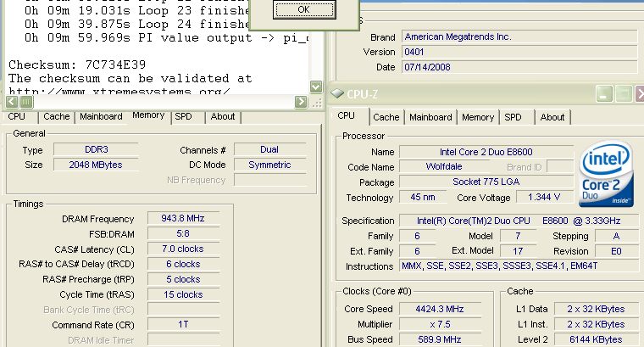Open SPD tab in right CPU-Z window
The image size is (644, 347).
(x=513, y=118)
